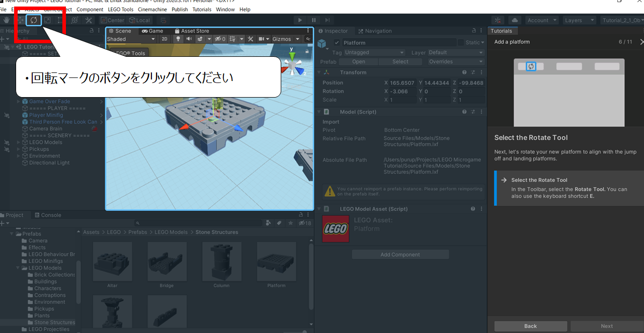This screenshot has width=644, height=333.
Task: Open the Tutorials menu
Action: point(202,10)
